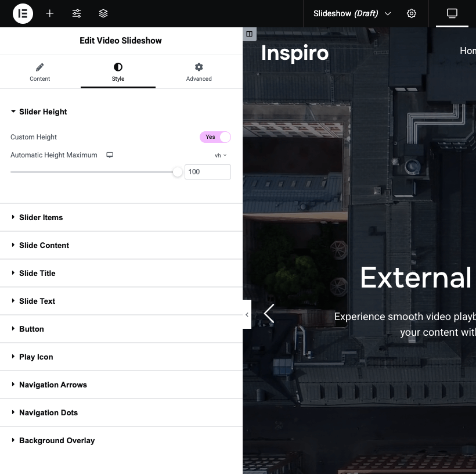Screen dimensions: 476x474
Task: Open the Structure layers icon
Action: pyautogui.click(x=103, y=13)
